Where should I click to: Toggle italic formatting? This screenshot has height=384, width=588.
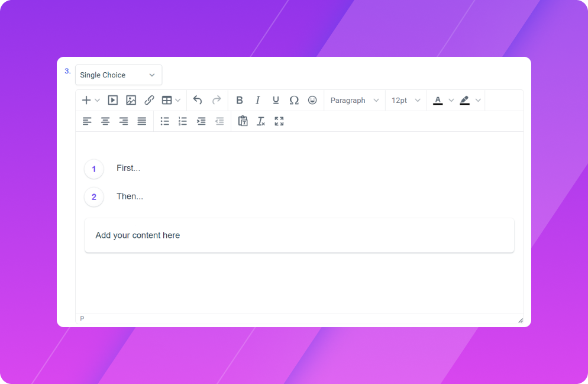pyautogui.click(x=258, y=101)
